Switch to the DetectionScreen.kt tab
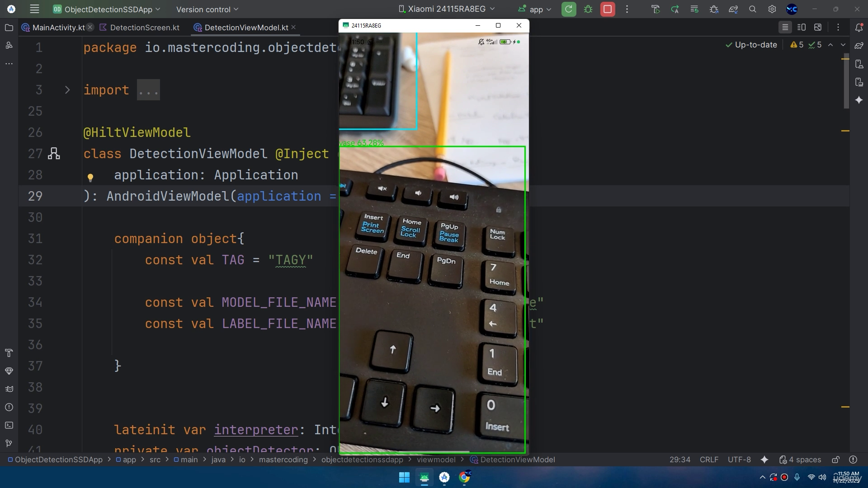Image resolution: width=868 pixels, height=488 pixels. tap(139, 28)
